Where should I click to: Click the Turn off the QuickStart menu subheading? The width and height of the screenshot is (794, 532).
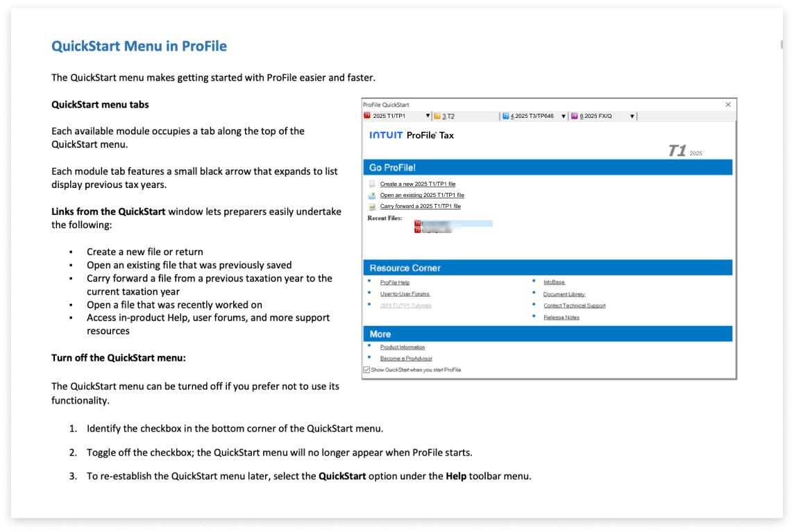pos(119,358)
